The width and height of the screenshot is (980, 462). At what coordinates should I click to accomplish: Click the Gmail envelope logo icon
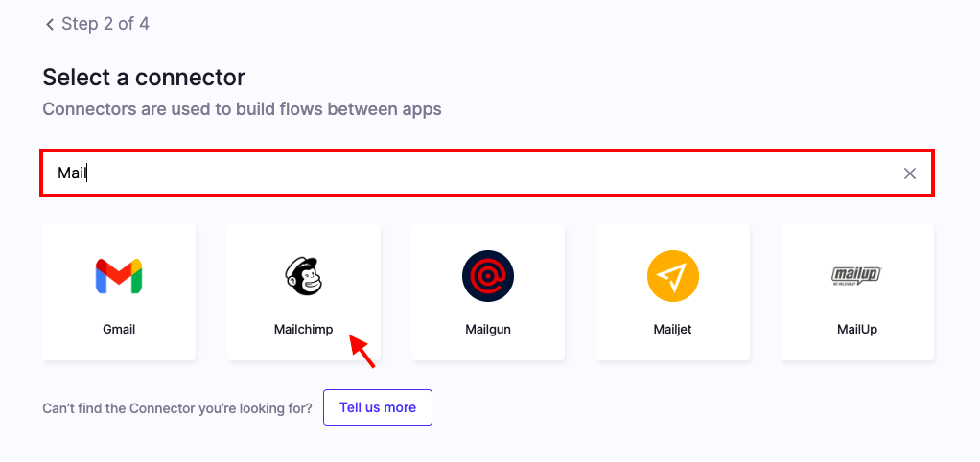tap(119, 276)
